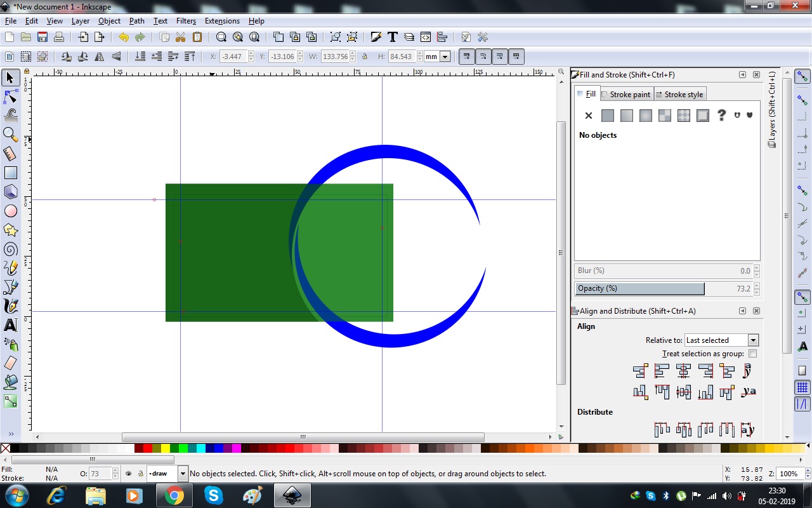Select the Zoom tool in toolbox
The height and width of the screenshot is (508, 812).
pyautogui.click(x=11, y=134)
